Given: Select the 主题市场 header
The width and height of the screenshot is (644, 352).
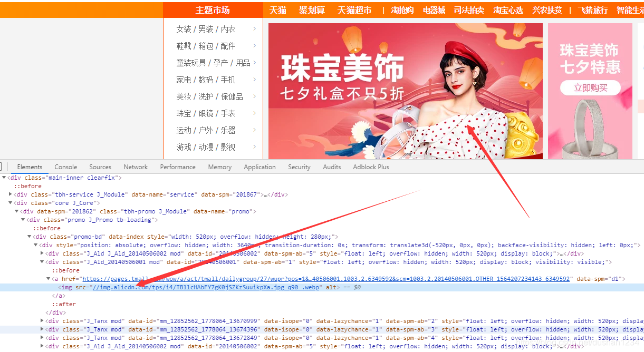Looking at the screenshot, I should [213, 10].
